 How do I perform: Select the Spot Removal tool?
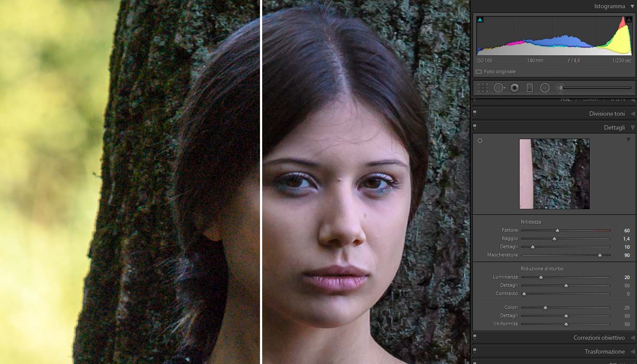coord(499,88)
